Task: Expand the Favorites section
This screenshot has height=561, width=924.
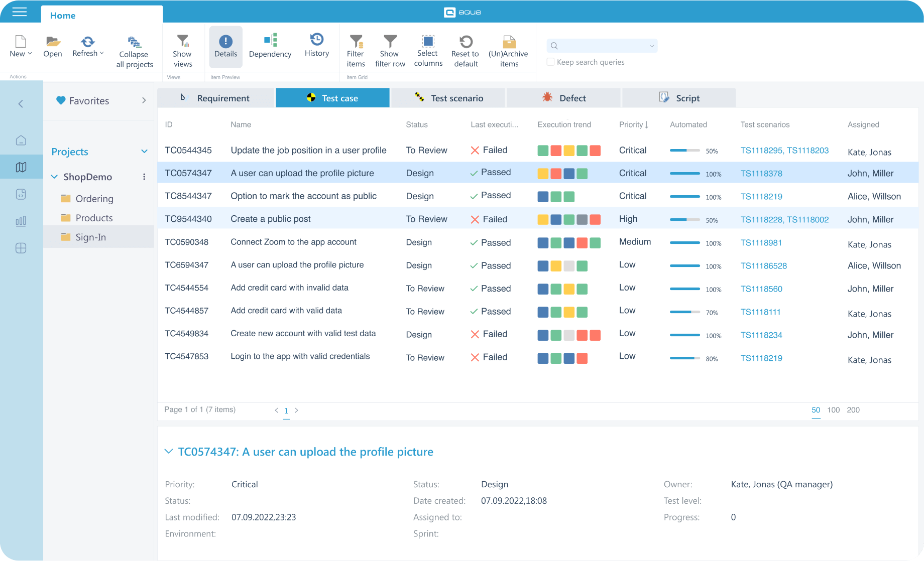Action: 144,100
